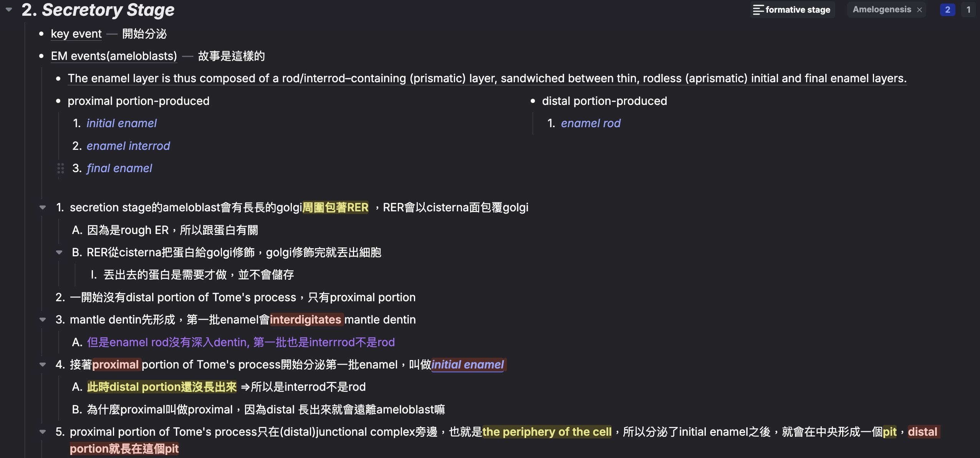
Task: Click the outline icon beside formative stage
Action: [758, 10]
